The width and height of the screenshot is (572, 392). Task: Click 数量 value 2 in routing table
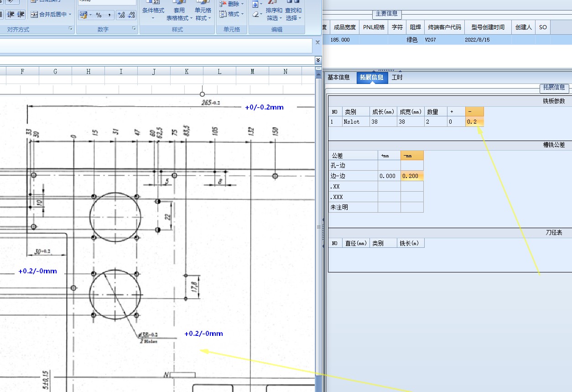click(436, 122)
